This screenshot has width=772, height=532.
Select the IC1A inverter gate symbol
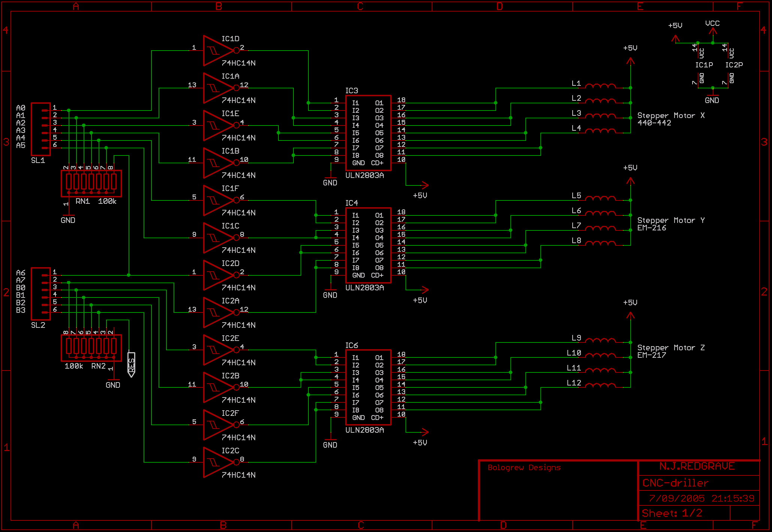point(221,88)
